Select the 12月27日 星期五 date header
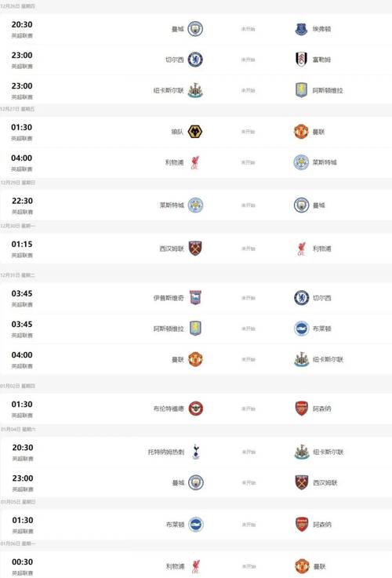The width and height of the screenshot is (392, 578). tap(17, 109)
